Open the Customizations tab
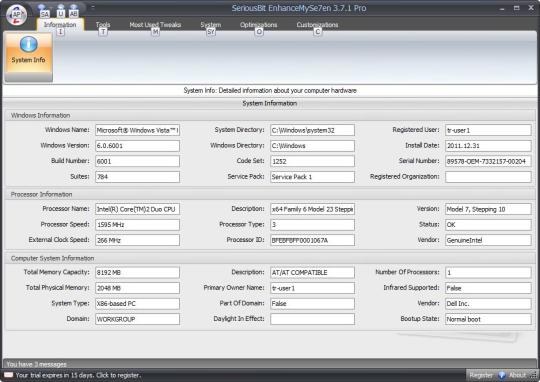 pyautogui.click(x=317, y=24)
